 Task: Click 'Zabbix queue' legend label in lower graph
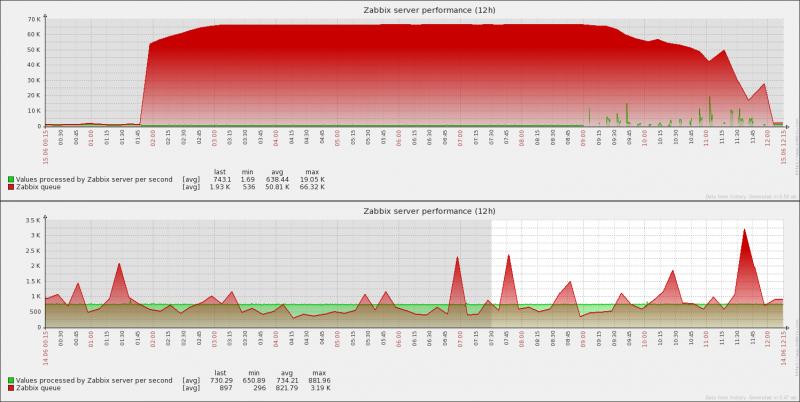tap(38, 388)
